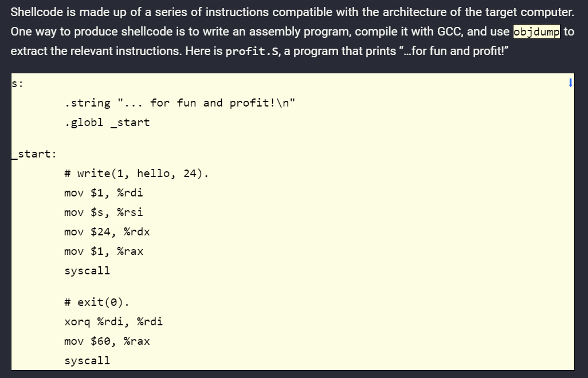Screen dimensions: 588x378
Task: Click the mov $60, %rax instruction
Action: (107, 341)
